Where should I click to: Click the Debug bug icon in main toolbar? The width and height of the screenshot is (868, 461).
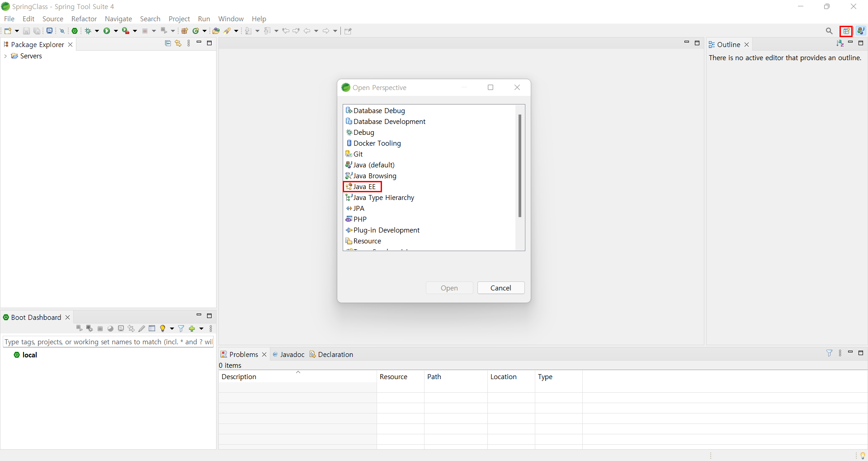point(88,31)
